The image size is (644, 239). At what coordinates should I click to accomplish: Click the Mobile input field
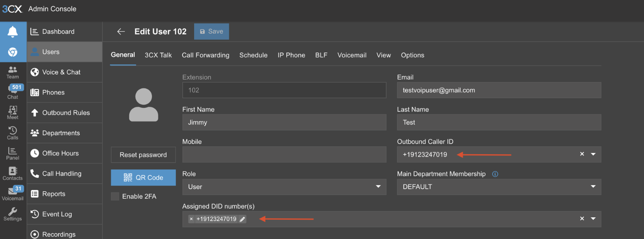(x=284, y=154)
